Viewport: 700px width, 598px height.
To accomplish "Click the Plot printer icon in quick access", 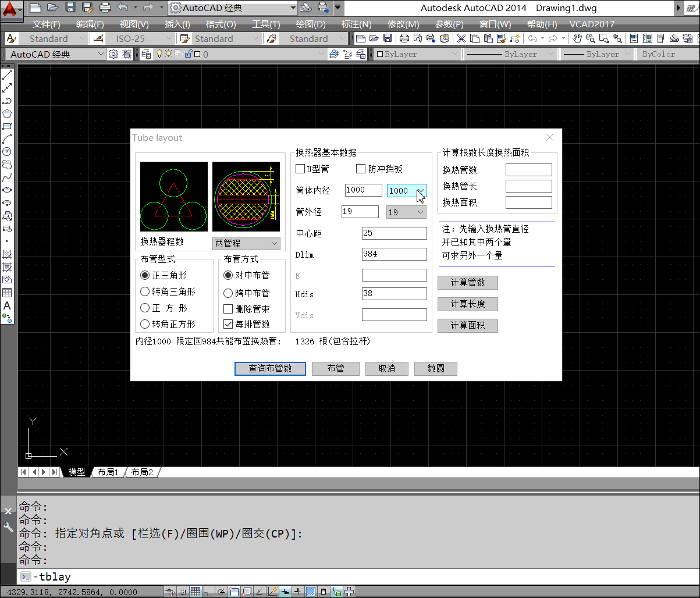I will click(105, 8).
